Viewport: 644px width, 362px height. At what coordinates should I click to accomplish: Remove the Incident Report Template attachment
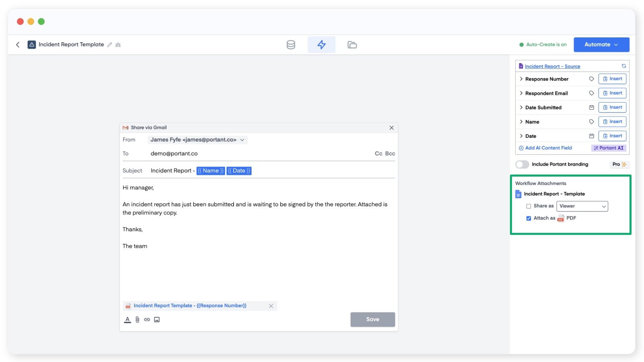click(271, 306)
